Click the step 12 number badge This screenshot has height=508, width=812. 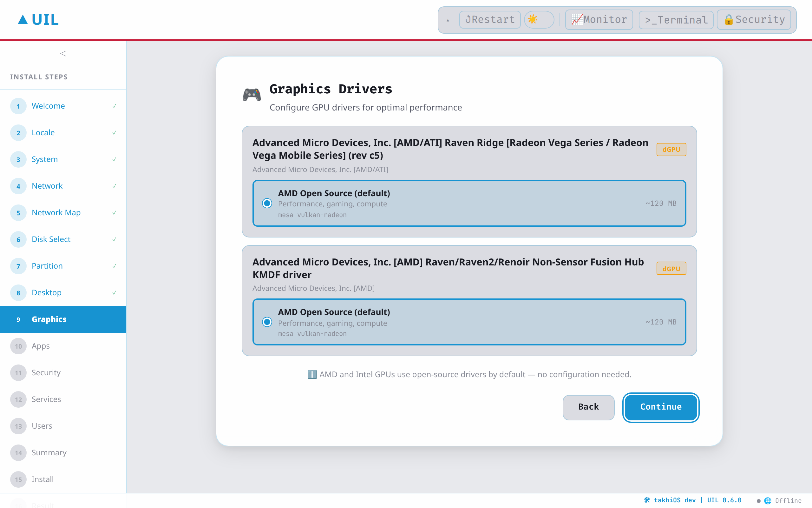coord(18,399)
